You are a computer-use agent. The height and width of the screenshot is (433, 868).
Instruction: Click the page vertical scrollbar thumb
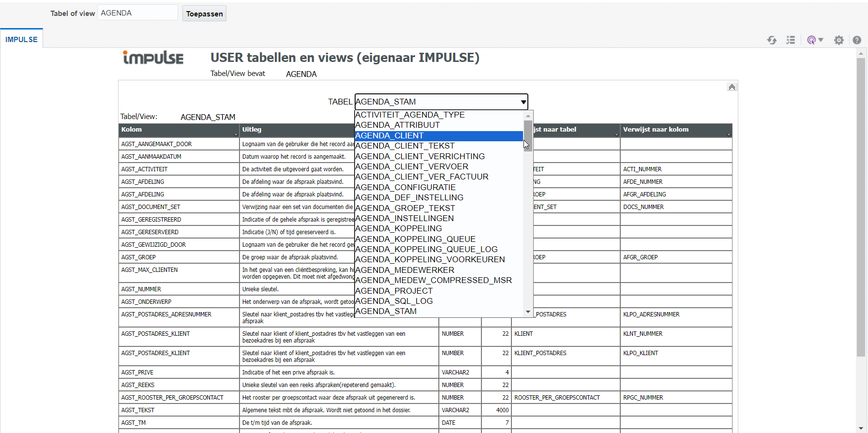pos(861,207)
